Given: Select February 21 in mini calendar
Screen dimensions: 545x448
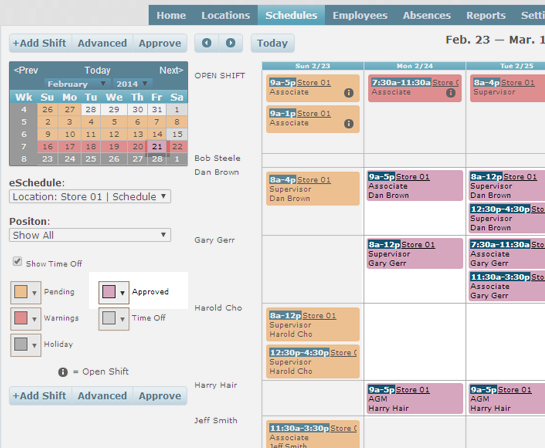Looking at the screenshot, I should [157, 147].
